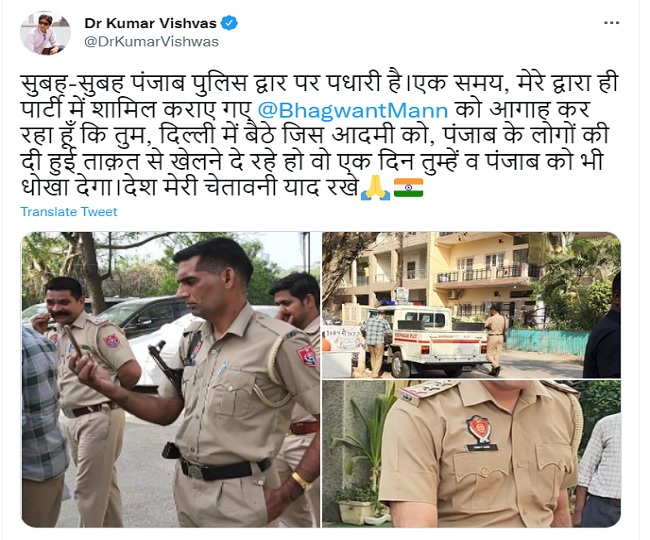650x540 pixels.
Task: Open the @DrKumarVishwas handle link
Action: click(x=151, y=42)
